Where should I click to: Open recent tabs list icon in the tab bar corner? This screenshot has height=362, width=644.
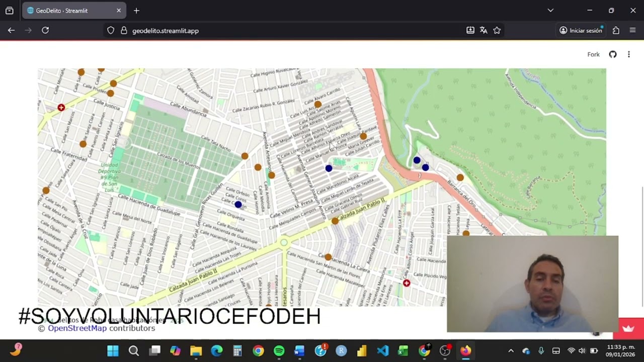[9, 11]
